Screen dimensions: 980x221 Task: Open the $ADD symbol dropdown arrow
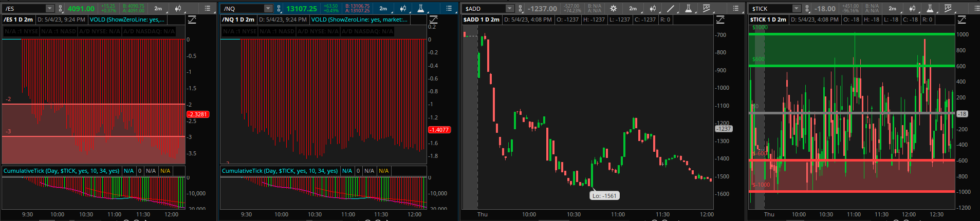509,8
